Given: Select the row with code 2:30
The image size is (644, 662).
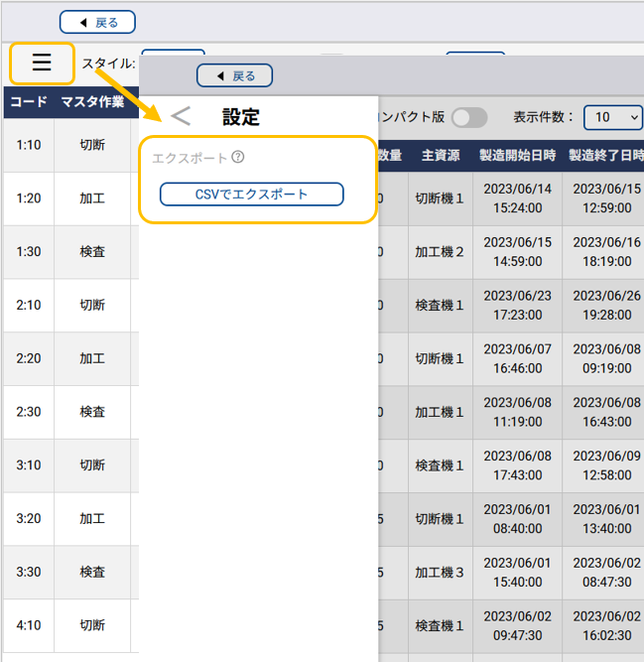Looking at the screenshot, I should coord(29,412).
